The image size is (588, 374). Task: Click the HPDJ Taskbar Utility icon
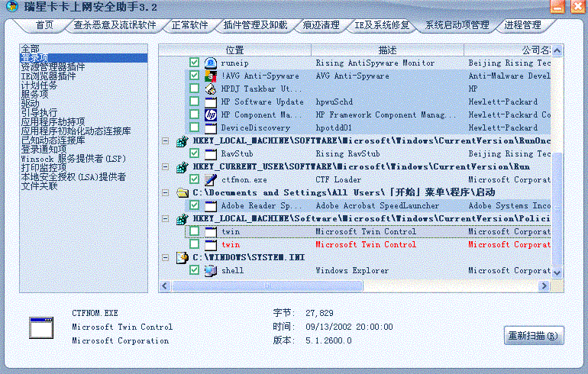point(210,89)
